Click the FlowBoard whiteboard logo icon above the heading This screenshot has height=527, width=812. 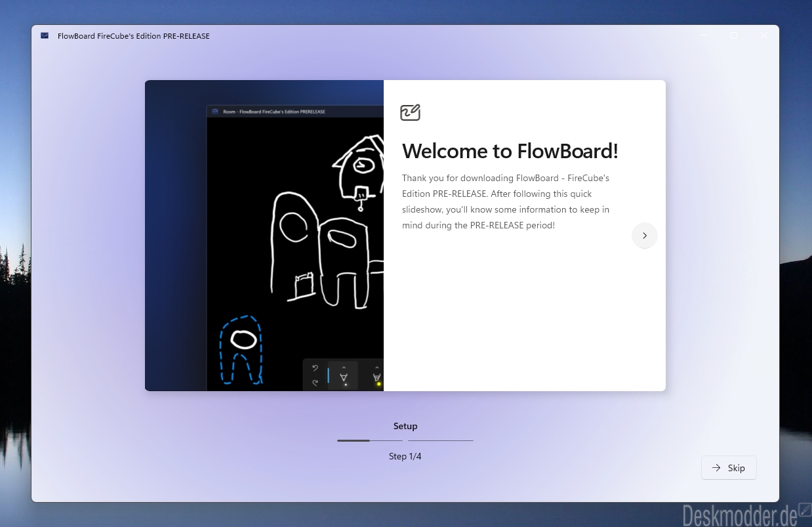click(410, 112)
